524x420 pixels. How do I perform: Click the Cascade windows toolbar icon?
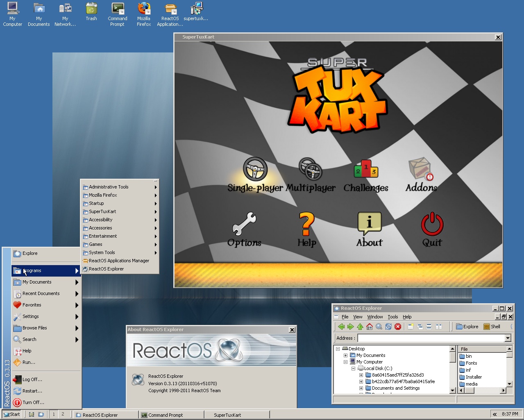(420, 327)
